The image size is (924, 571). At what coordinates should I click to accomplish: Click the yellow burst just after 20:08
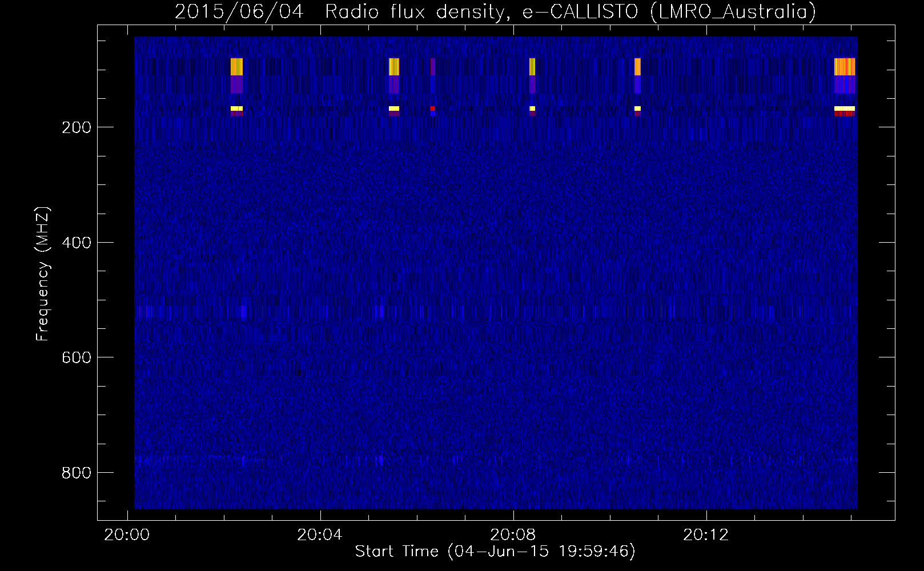tap(532, 67)
